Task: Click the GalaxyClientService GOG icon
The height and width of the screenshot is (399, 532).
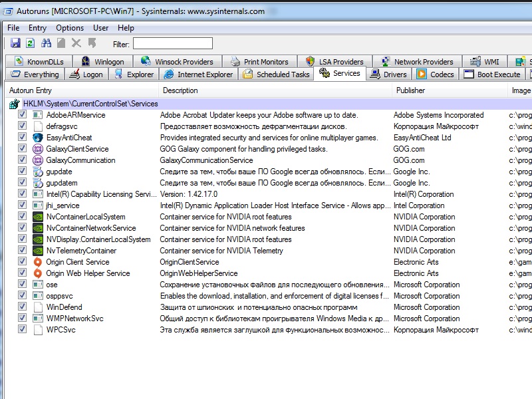Action: (x=38, y=149)
